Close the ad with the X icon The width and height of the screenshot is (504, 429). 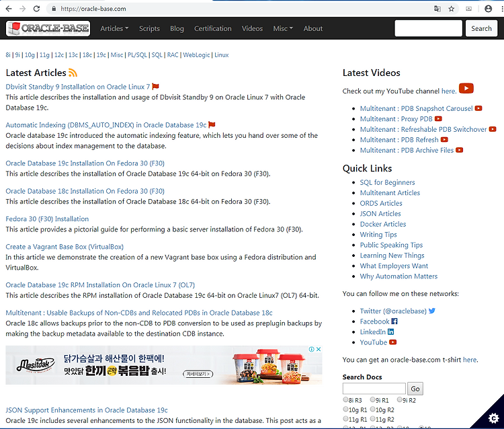coord(319,349)
